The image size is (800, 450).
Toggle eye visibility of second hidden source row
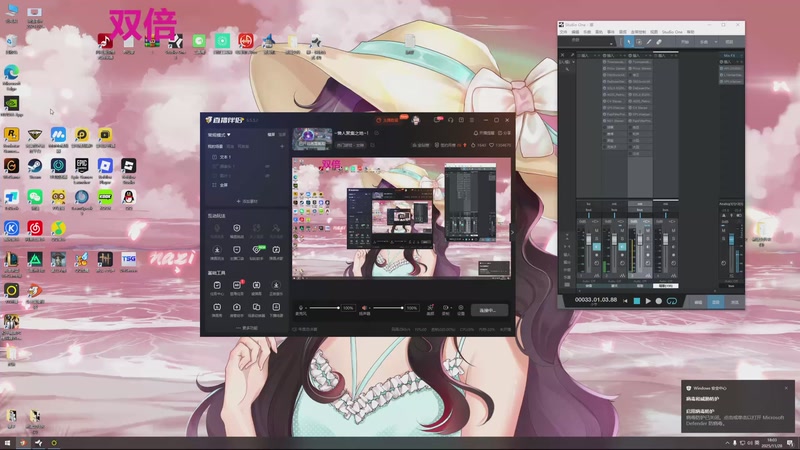coord(267,176)
